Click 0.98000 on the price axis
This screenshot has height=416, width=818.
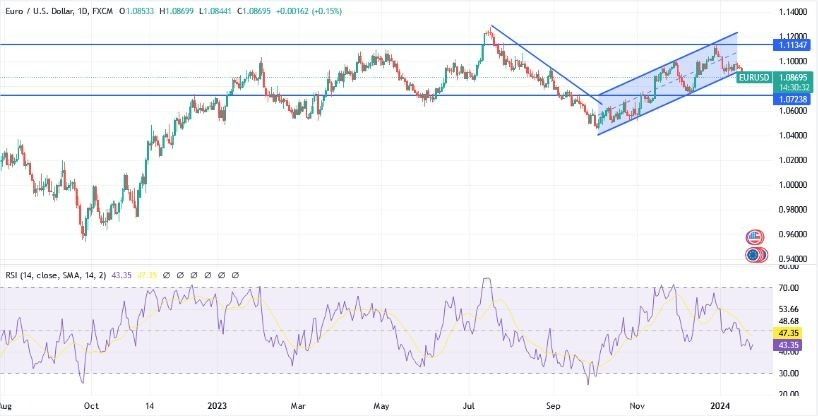[x=793, y=209]
